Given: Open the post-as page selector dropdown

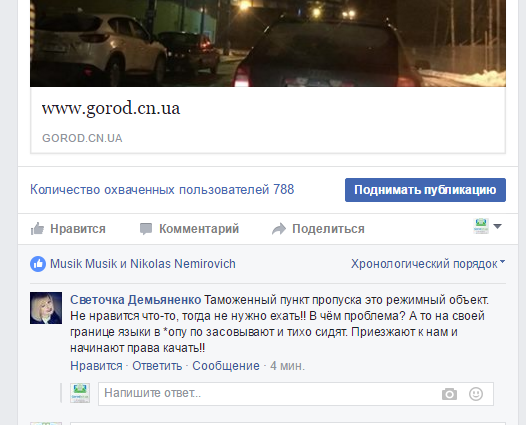Looking at the screenshot, I should (488, 226).
